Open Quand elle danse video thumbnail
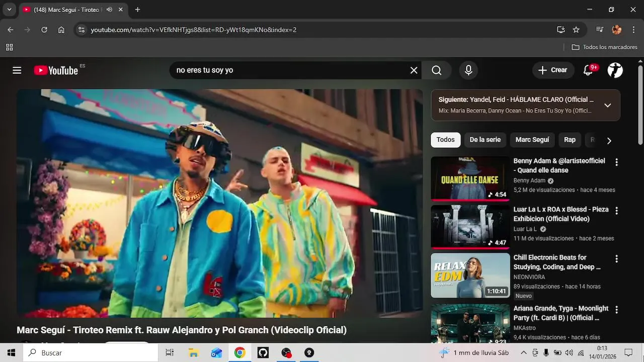This screenshot has height=362, width=644. [x=470, y=178]
